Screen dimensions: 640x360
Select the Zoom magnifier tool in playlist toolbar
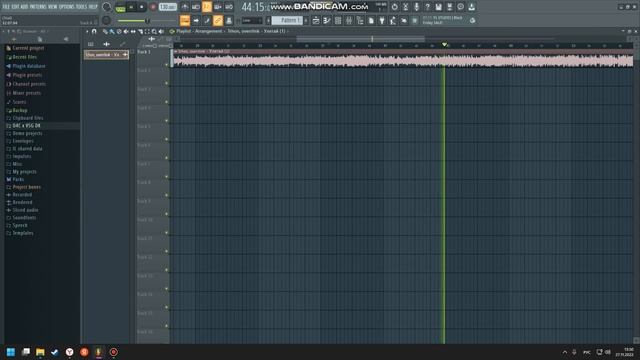154,31
